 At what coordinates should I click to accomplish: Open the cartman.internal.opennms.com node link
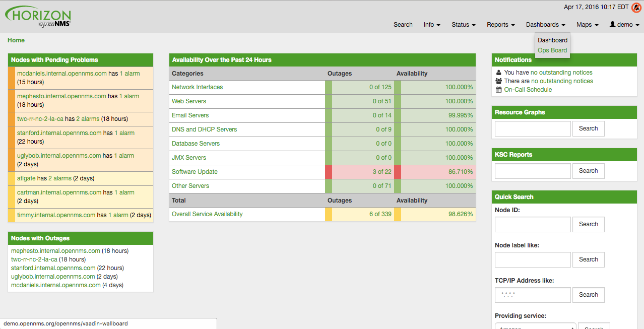59,192
